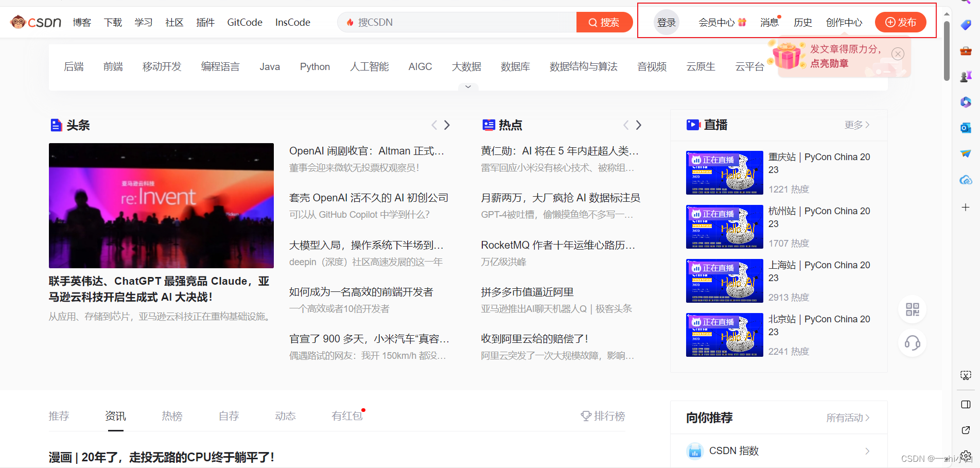
Task: Open Microsoft 365 sidebar icon
Action: coord(966,102)
